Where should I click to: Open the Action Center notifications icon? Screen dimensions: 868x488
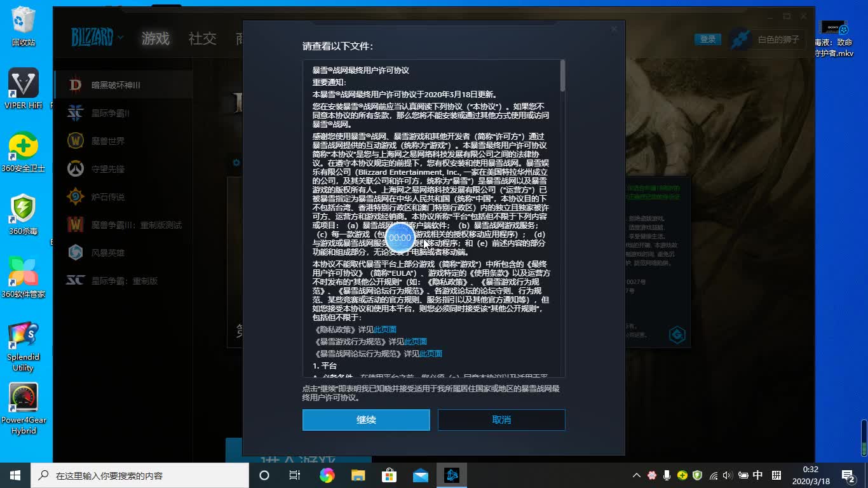[848, 475]
